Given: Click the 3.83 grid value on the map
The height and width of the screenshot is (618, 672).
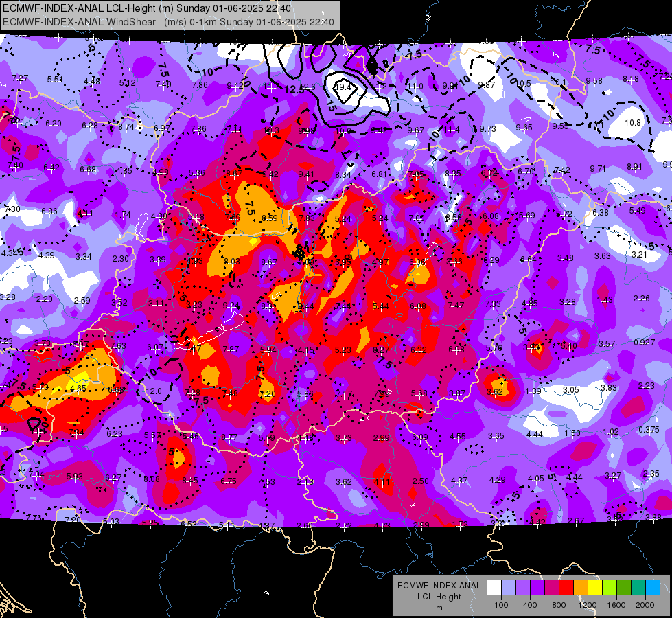Looking at the screenshot, I should [x=609, y=388].
